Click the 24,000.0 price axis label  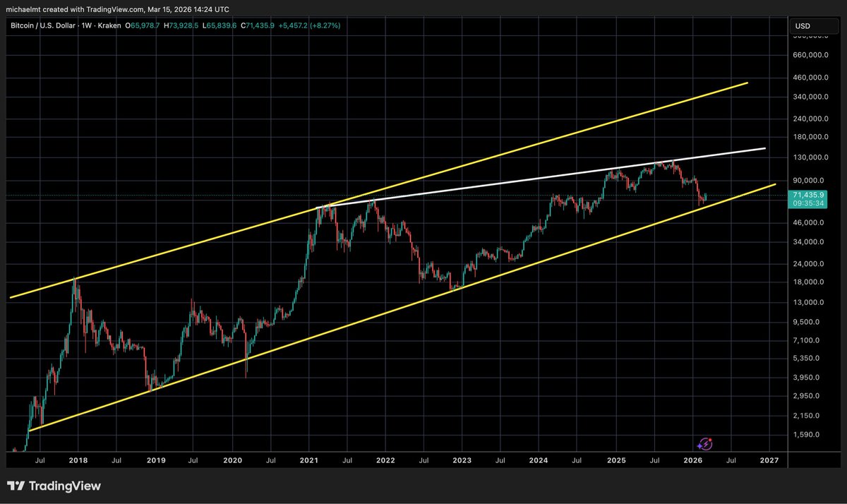tap(809, 264)
